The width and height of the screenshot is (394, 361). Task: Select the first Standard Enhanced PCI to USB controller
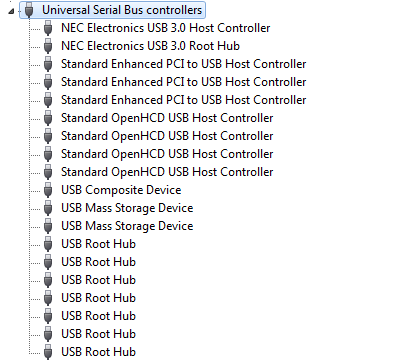pos(184,64)
